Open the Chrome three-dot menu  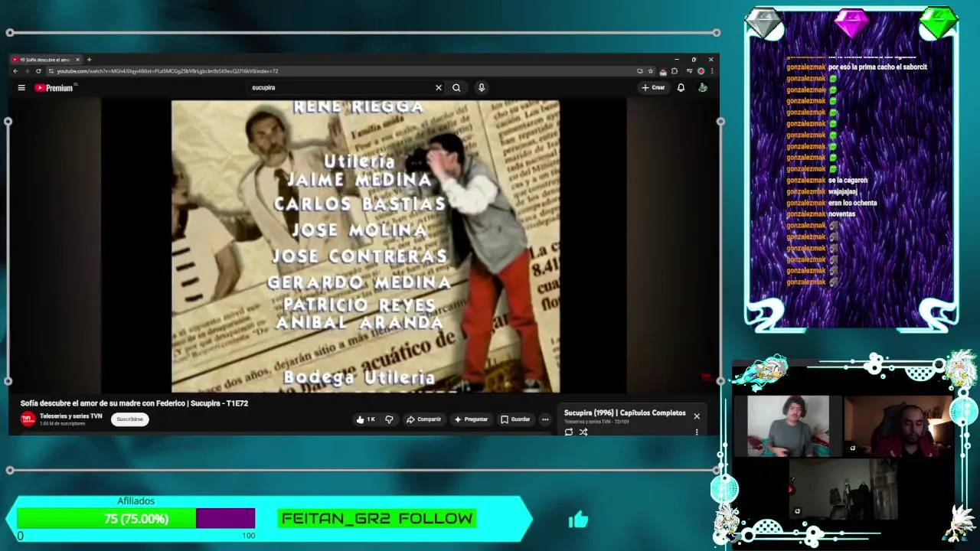712,71
